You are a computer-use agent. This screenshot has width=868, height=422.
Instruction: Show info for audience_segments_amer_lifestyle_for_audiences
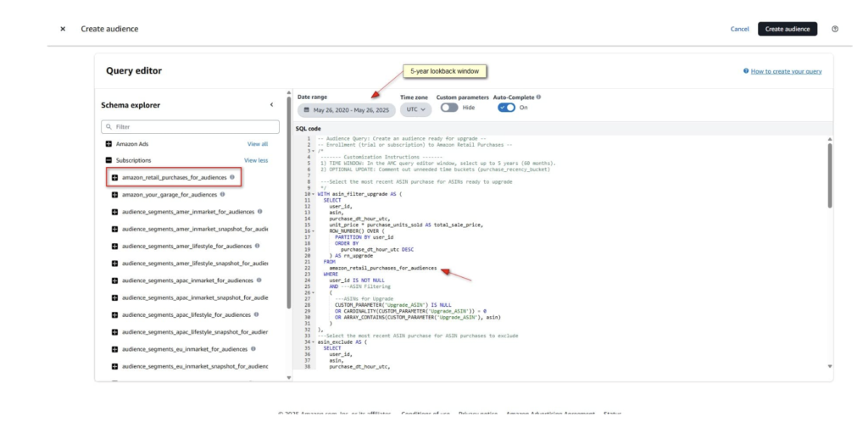point(257,246)
